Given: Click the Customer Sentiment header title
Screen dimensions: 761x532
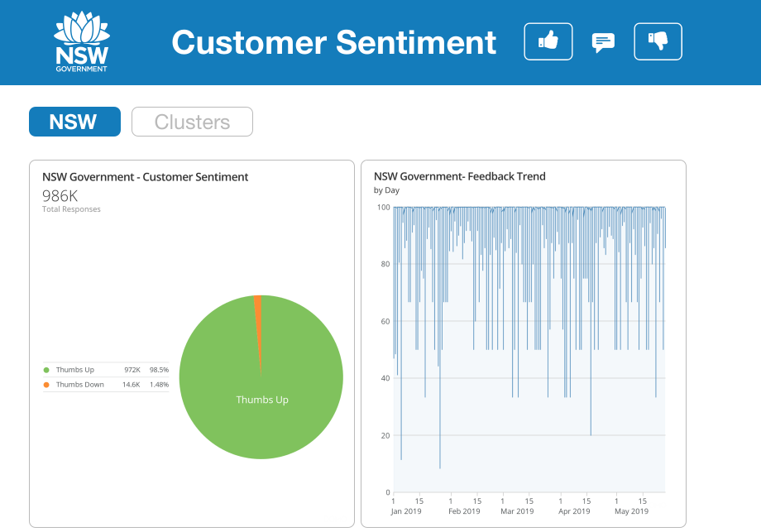Looking at the screenshot, I should click(x=334, y=42).
